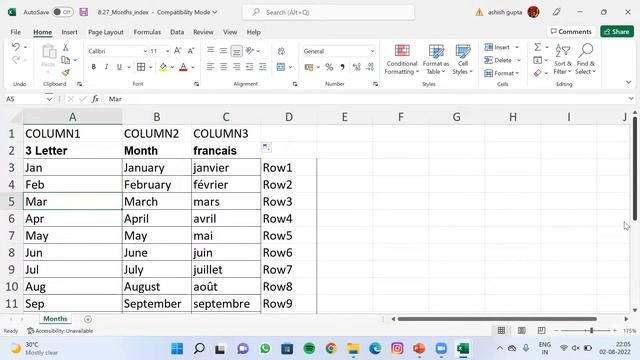This screenshot has height=360, width=640.
Task: Click Accessibility: Unavailable status
Action: coord(60,331)
